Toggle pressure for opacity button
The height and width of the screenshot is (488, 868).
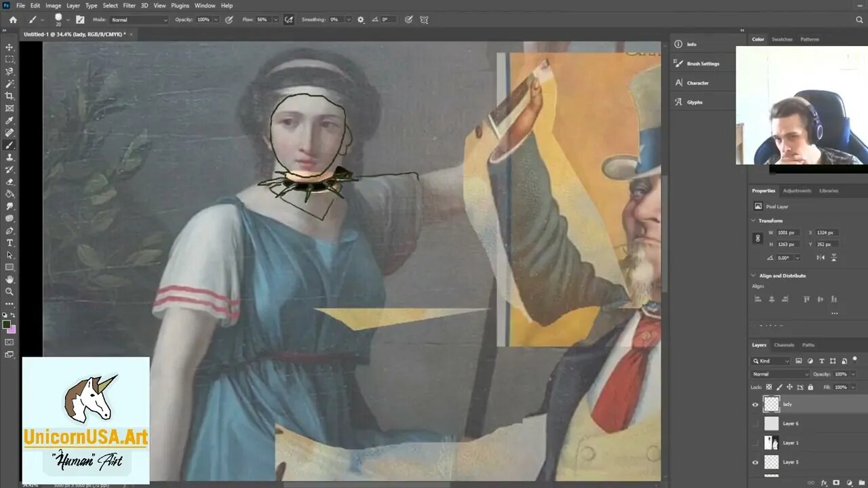point(229,20)
